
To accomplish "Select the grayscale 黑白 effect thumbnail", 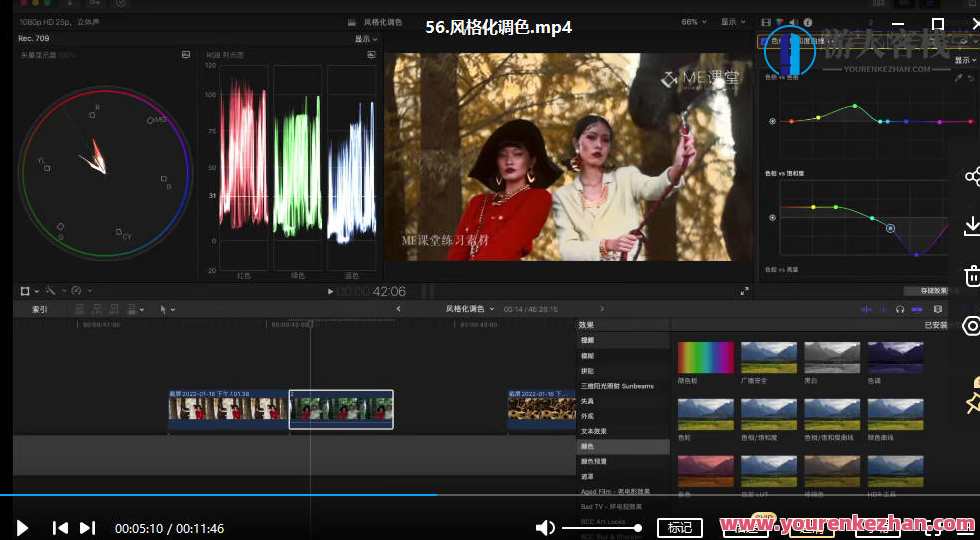I will [832, 358].
